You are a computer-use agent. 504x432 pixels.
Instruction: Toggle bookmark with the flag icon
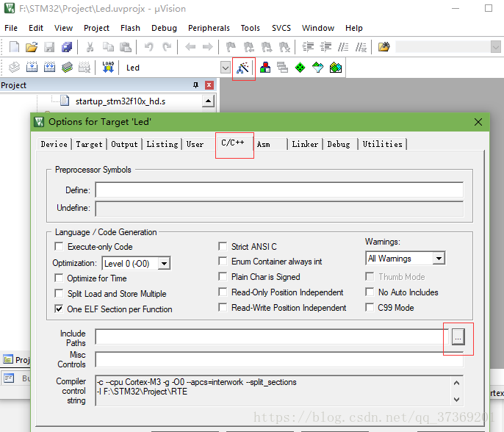[x=231, y=47]
